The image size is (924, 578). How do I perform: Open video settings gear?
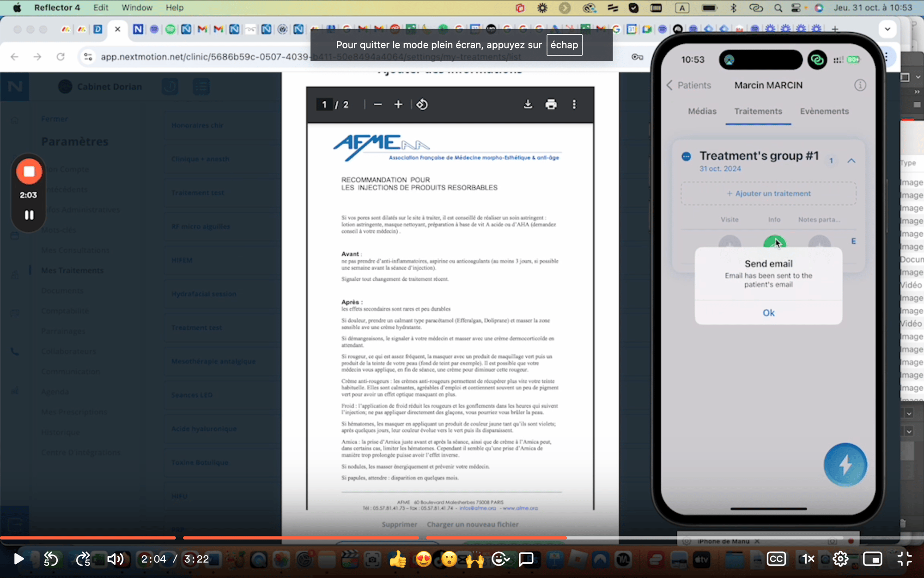click(x=840, y=559)
